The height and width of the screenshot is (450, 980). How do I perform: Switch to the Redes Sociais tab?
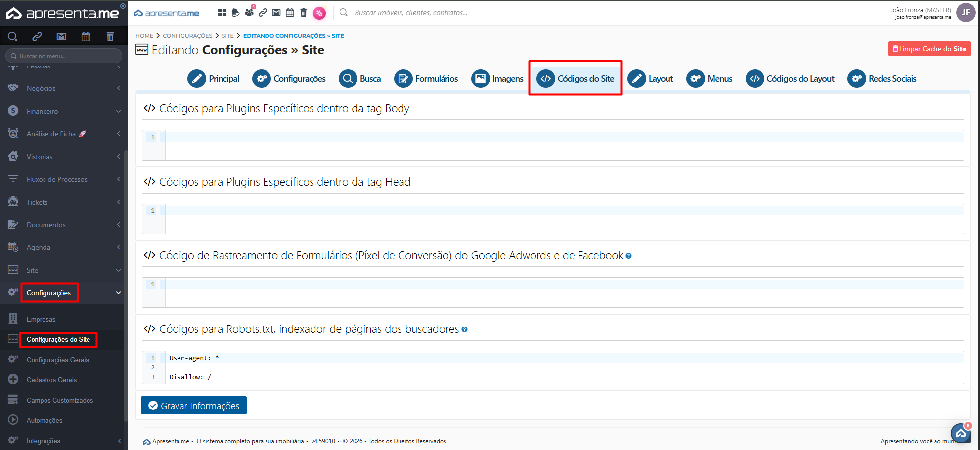(x=882, y=79)
